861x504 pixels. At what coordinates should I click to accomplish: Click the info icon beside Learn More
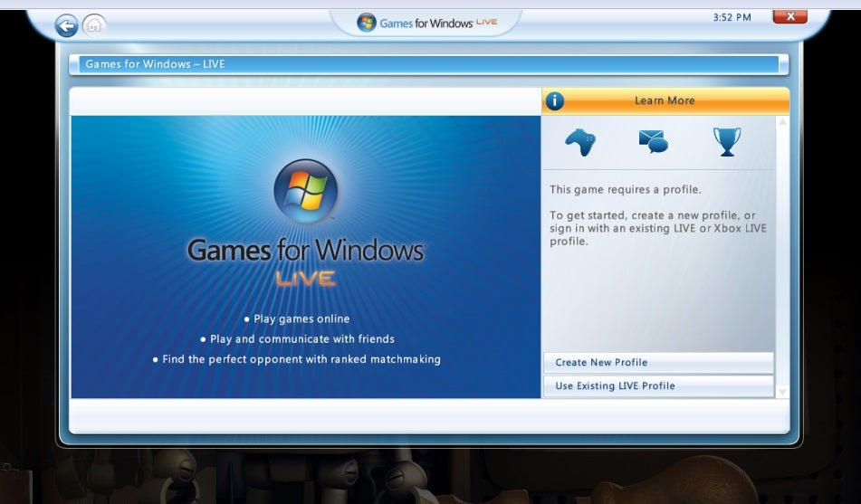click(555, 101)
